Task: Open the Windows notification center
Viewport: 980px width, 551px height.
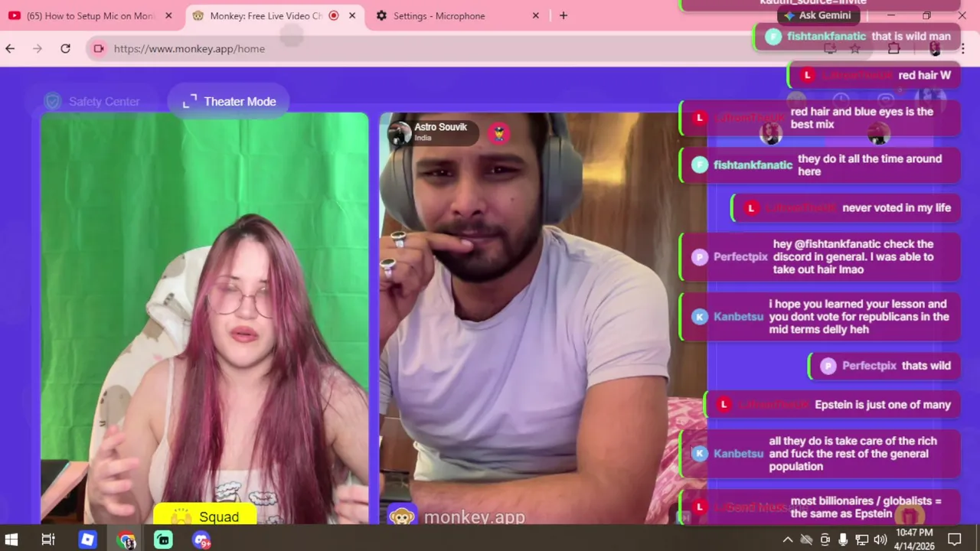Action: [955, 540]
